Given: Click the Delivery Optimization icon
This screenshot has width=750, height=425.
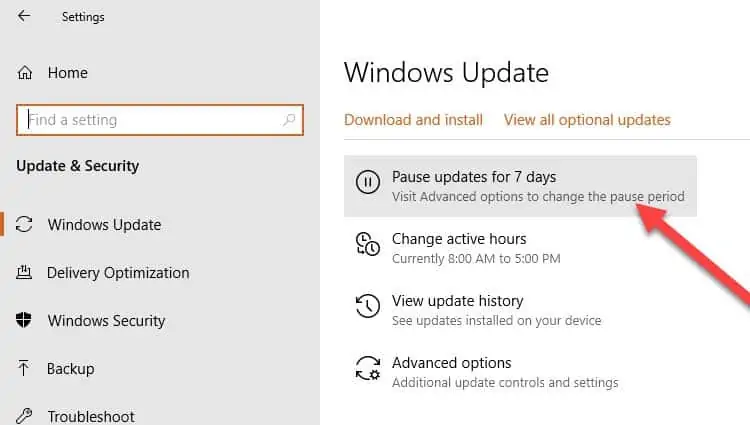Looking at the screenshot, I should pyautogui.click(x=26, y=273).
